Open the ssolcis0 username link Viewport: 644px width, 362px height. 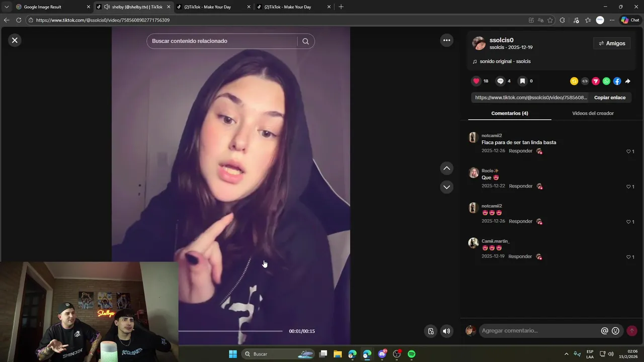pos(501,40)
